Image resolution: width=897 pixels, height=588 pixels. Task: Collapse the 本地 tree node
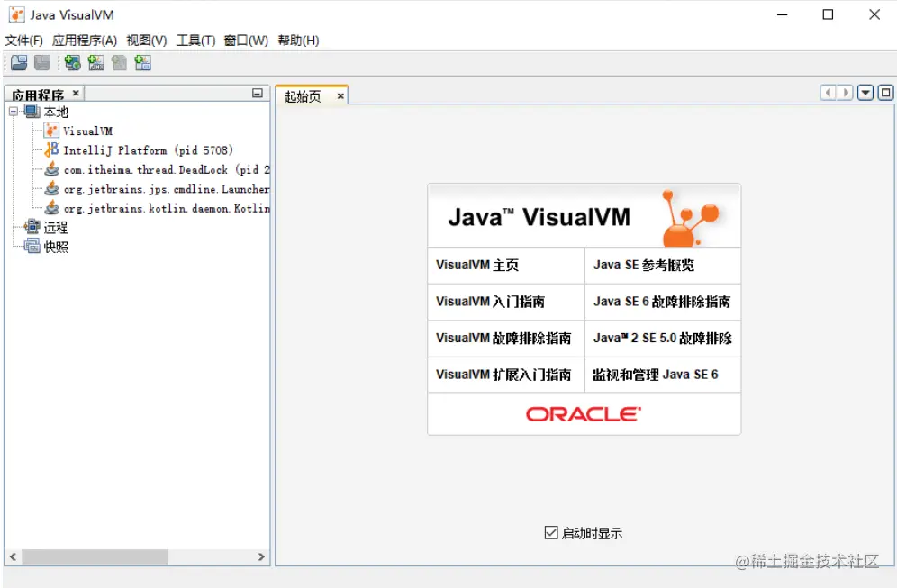pos(14,112)
